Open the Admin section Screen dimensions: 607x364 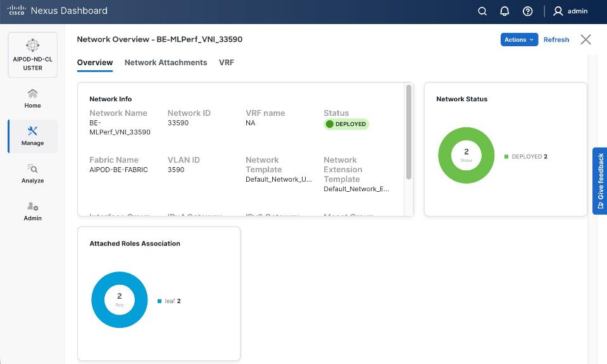tap(33, 211)
